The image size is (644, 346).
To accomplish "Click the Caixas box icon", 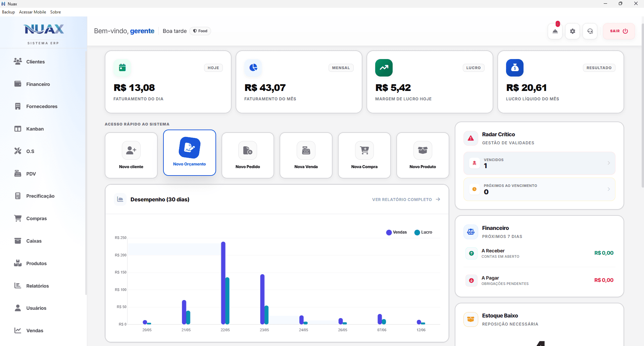I will tap(18, 241).
